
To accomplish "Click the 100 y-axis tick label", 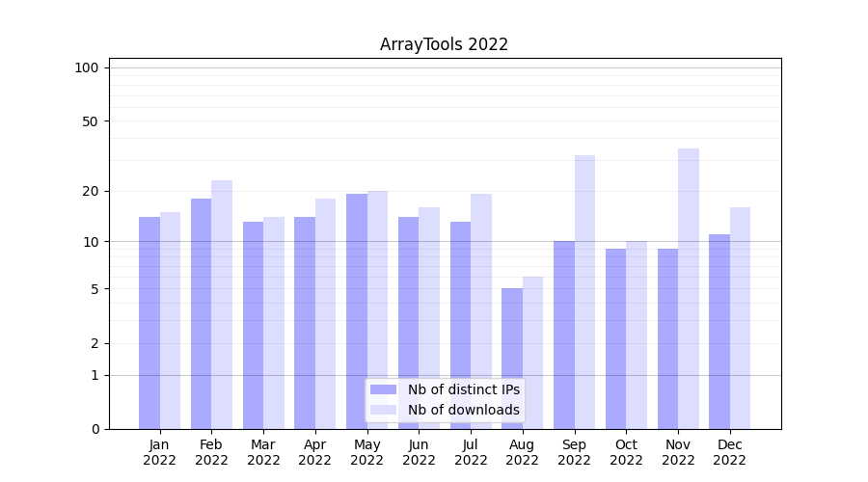I will 87,67.
